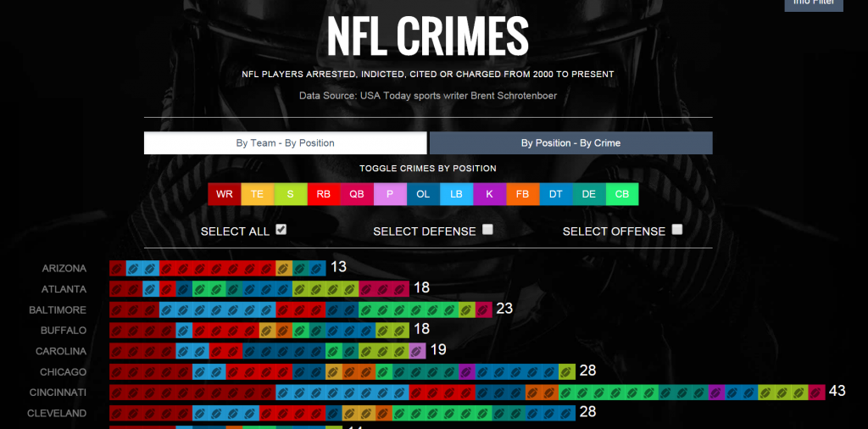This screenshot has height=429, width=868.
Task: Toggle the DE position filter
Action: 590,194
